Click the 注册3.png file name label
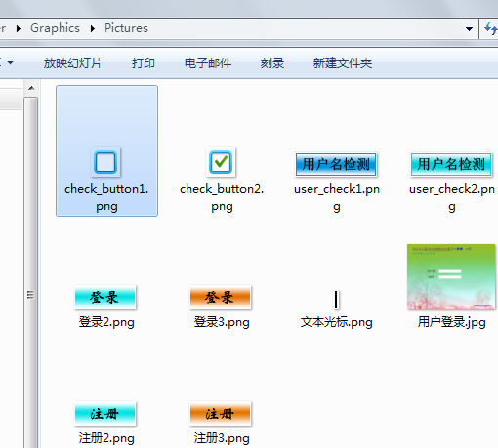 coord(222,438)
